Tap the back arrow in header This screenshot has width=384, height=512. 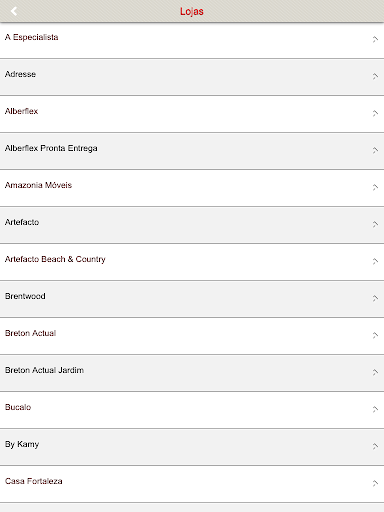tap(14, 11)
